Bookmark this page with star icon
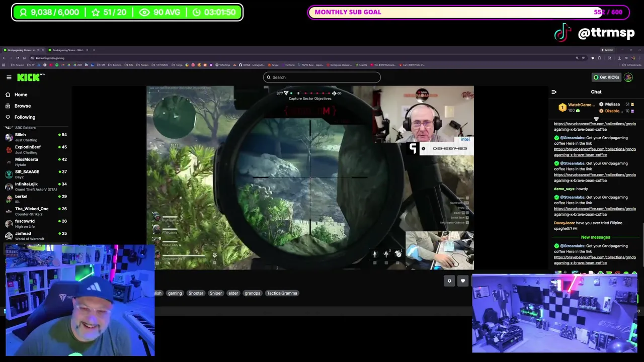 pyautogui.click(x=583, y=58)
